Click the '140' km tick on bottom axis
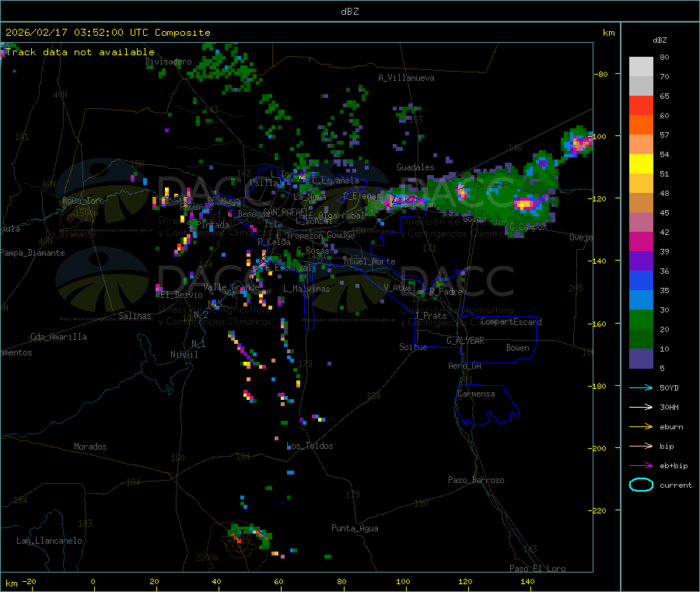Image resolution: width=700 pixels, height=592 pixels. [x=527, y=581]
